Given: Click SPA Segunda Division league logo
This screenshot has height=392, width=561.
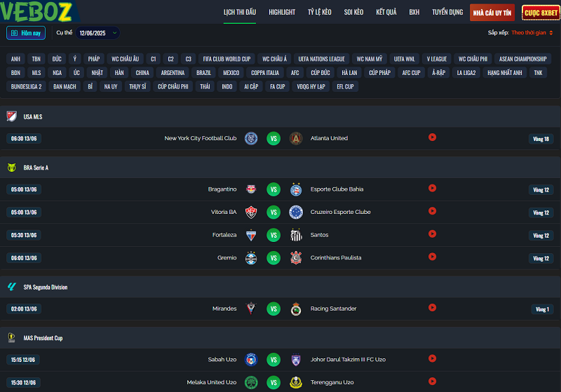Looking at the screenshot, I should pyautogui.click(x=12, y=287).
